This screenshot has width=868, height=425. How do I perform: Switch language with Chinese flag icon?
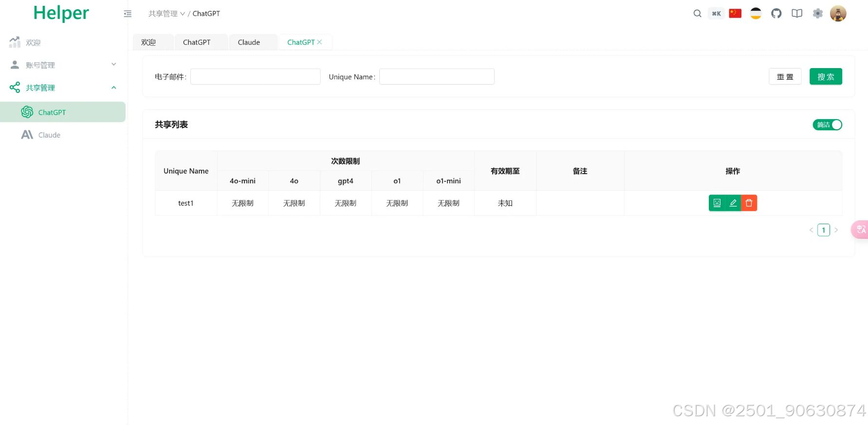(735, 14)
